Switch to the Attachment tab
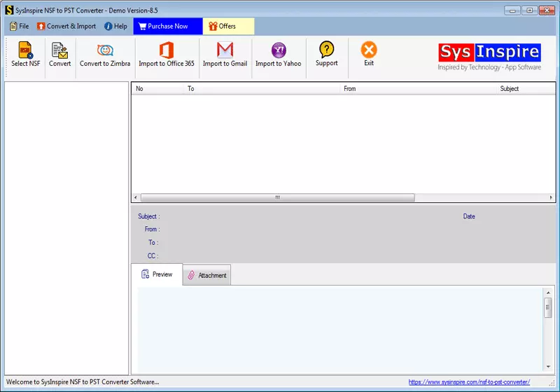This screenshot has height=392, width=560. point(206,275)
